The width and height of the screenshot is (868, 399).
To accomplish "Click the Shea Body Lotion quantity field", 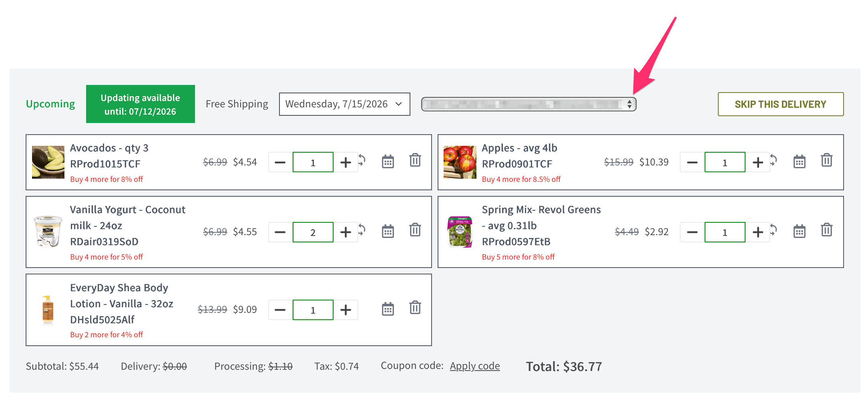I will point(313,310).
